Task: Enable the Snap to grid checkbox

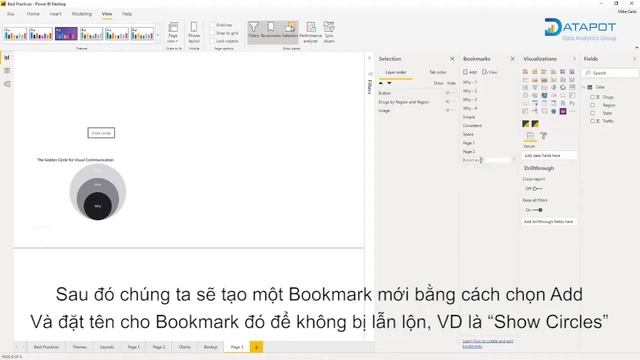Action: click(212, 33)
